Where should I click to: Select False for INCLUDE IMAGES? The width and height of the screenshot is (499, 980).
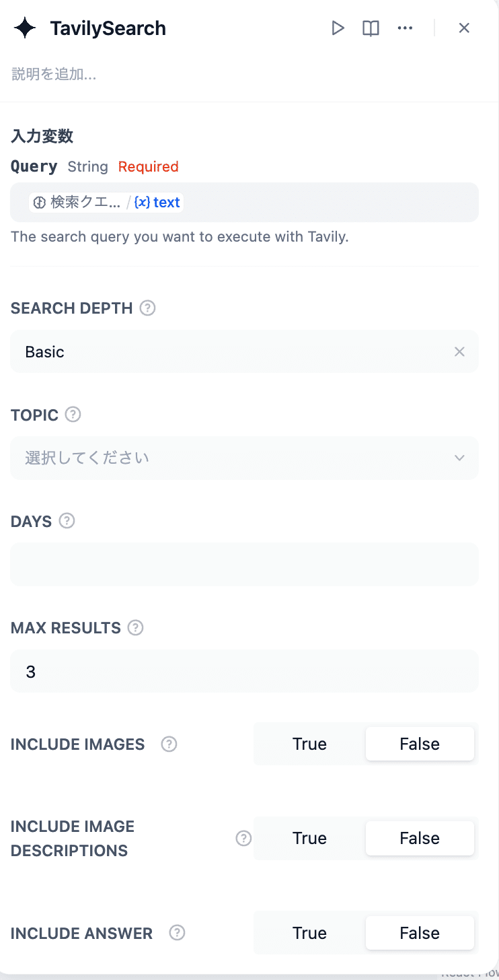[420, 744]
